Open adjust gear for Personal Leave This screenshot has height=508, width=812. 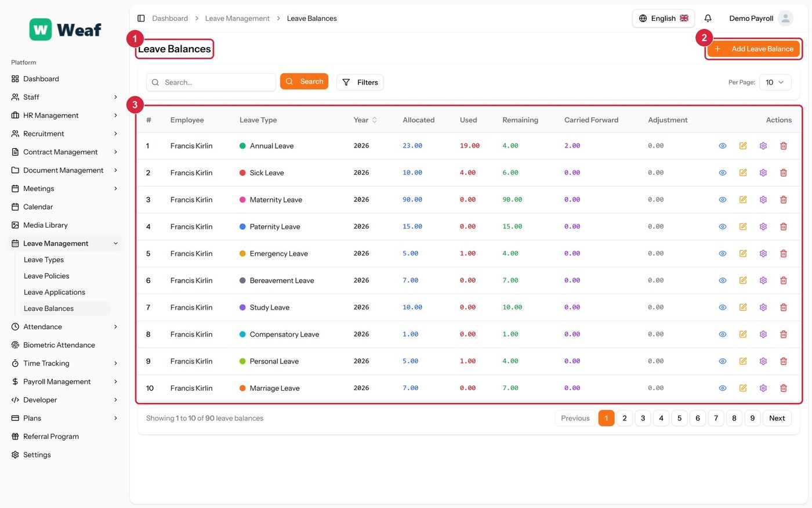click(763, 361)
